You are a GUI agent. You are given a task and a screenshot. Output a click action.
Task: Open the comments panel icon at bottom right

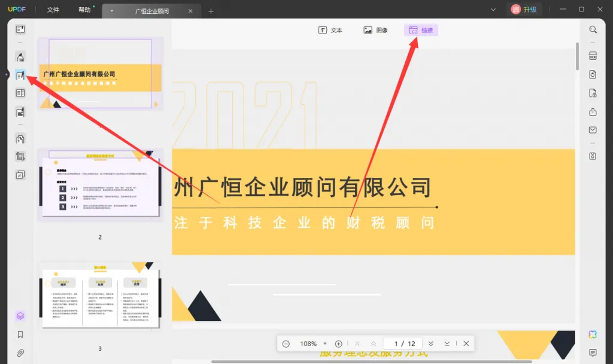click(x=593, y=353)
